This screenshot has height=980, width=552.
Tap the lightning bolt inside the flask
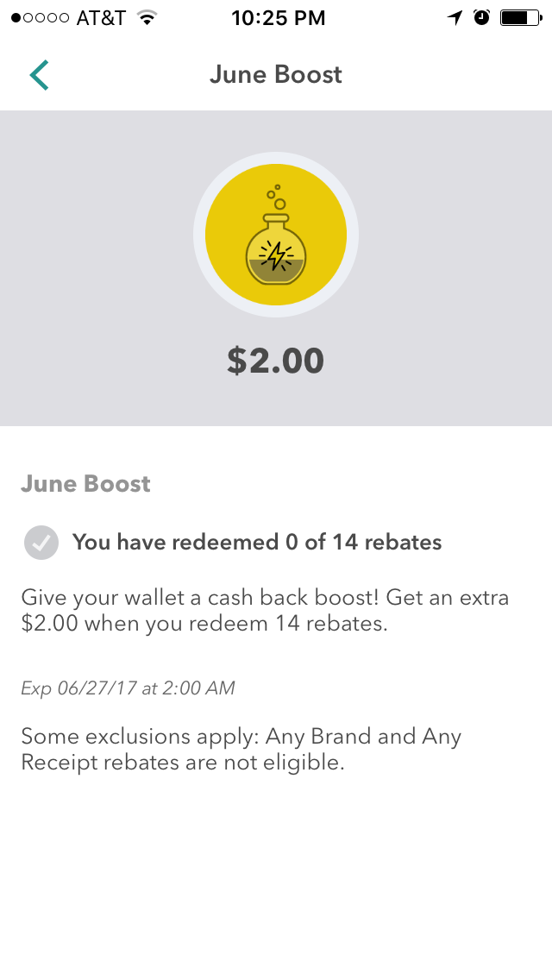[x=276, y=256]
